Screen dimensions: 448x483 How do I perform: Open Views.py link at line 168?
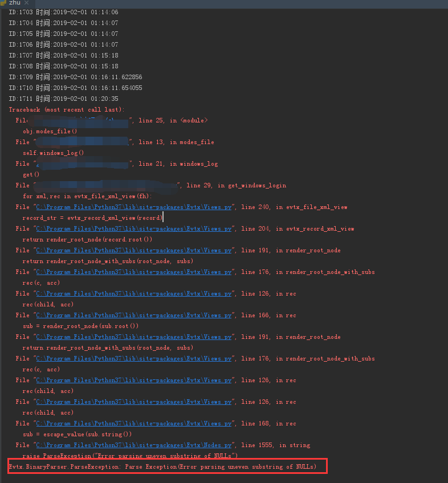click(134, 424)
